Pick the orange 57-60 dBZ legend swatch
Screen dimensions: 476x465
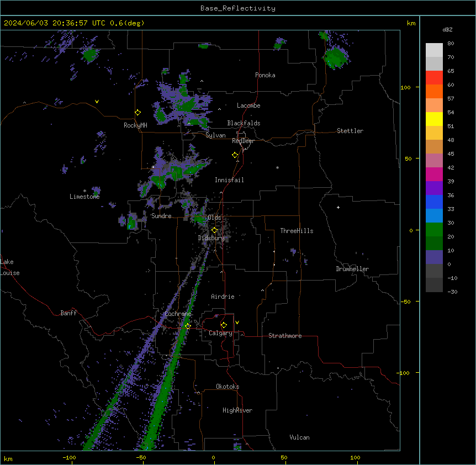[434, 91]
